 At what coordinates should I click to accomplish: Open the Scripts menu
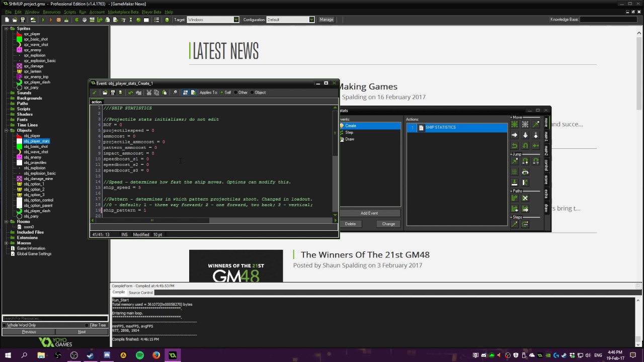click(70, 12)
